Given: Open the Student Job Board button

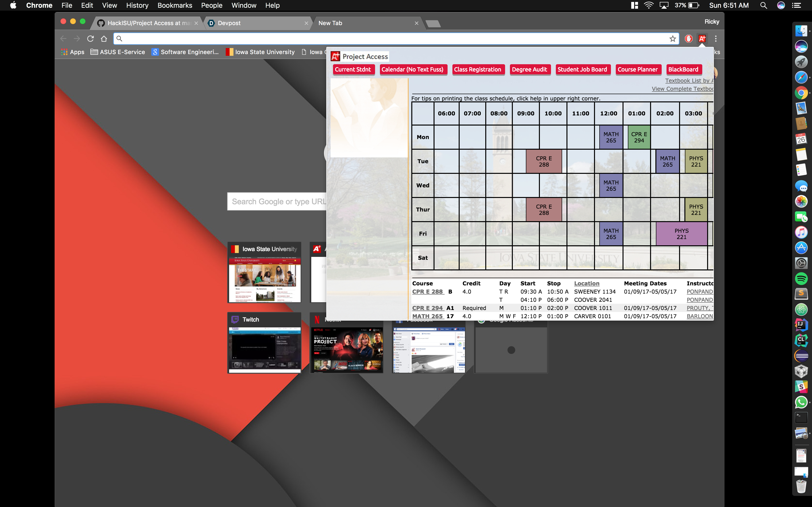Looking at the screenshot, I should pos(582,70).
